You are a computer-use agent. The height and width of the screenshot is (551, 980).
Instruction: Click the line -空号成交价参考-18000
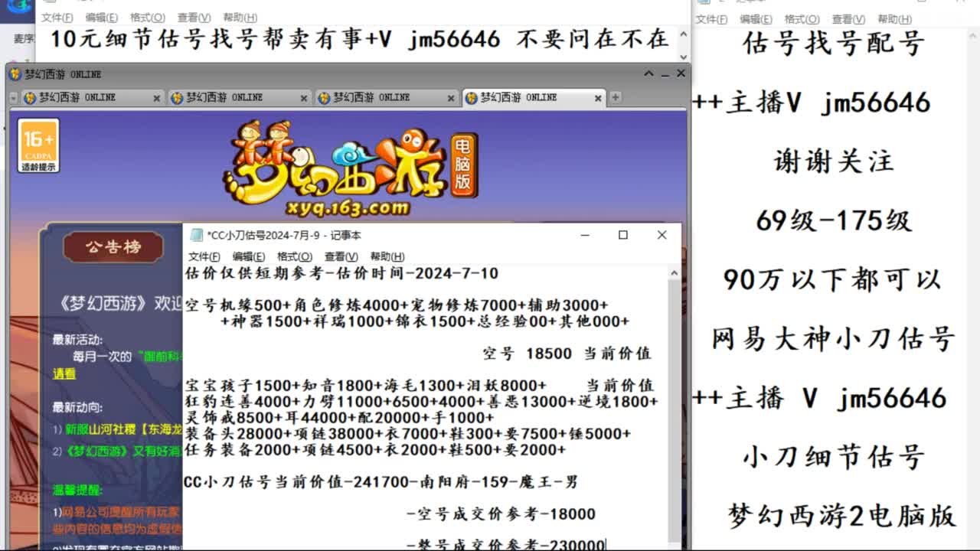[501, 514]
